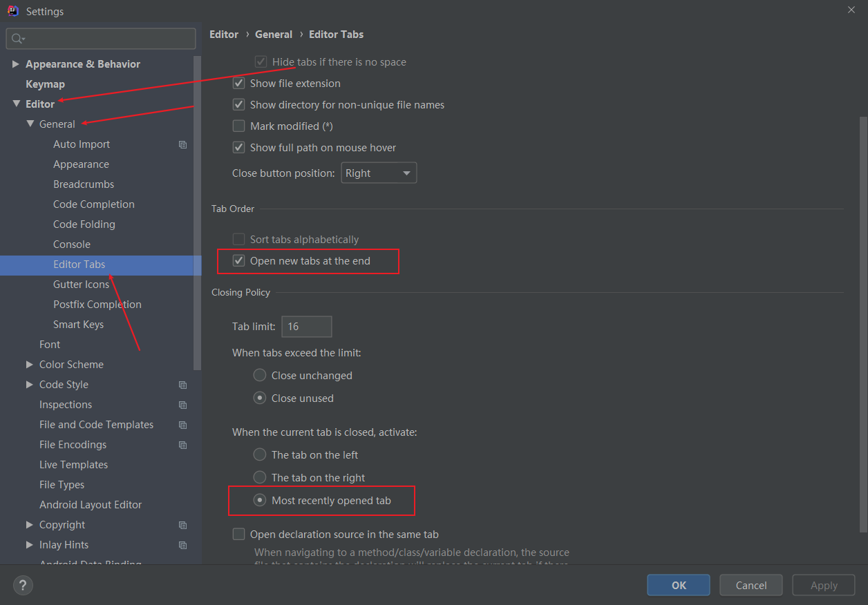Toggle Show full path on mouse hover
Image resolution: width=868 pixels, height=605 pixels.
coord(239,147)
